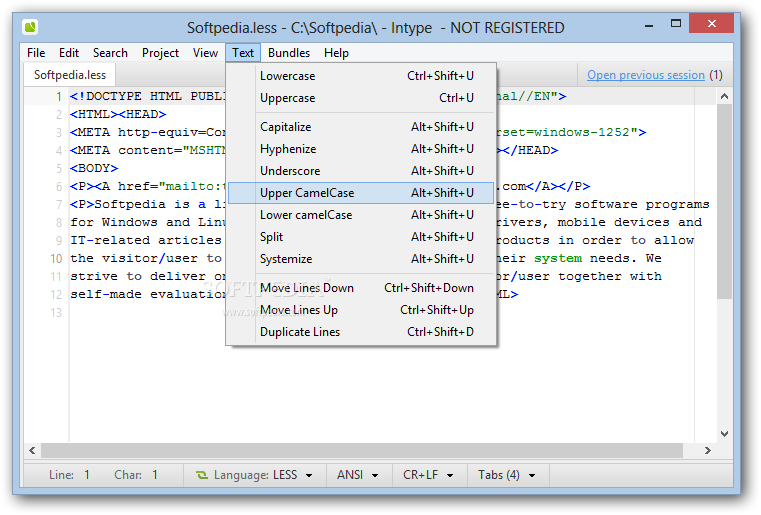
Task: Select the Capitalize menu entry
Action: point(361,127)
